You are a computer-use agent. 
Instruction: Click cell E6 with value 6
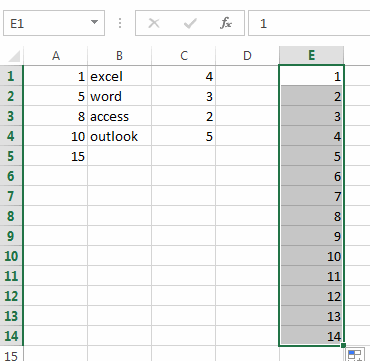point(311,176)
